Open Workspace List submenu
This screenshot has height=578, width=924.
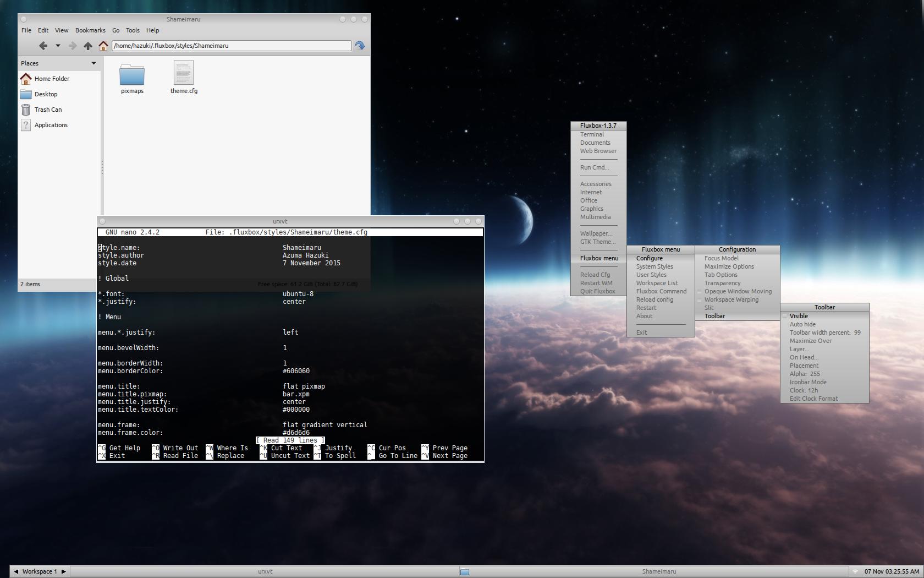(661, 283)
